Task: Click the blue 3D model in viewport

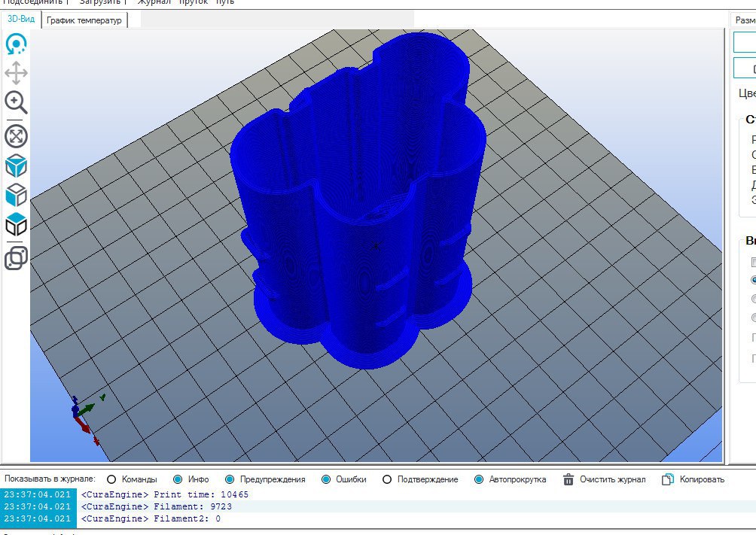Action: coord(357,200)
